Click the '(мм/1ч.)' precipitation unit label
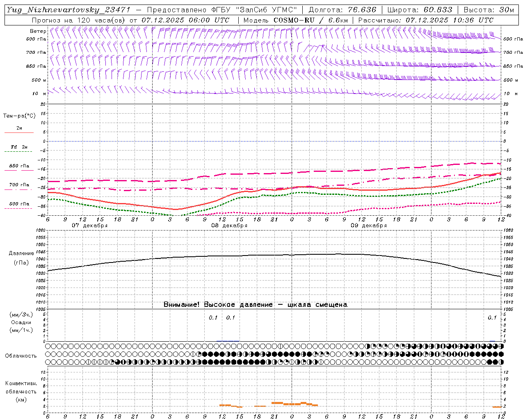 click(x=21, y=330)
